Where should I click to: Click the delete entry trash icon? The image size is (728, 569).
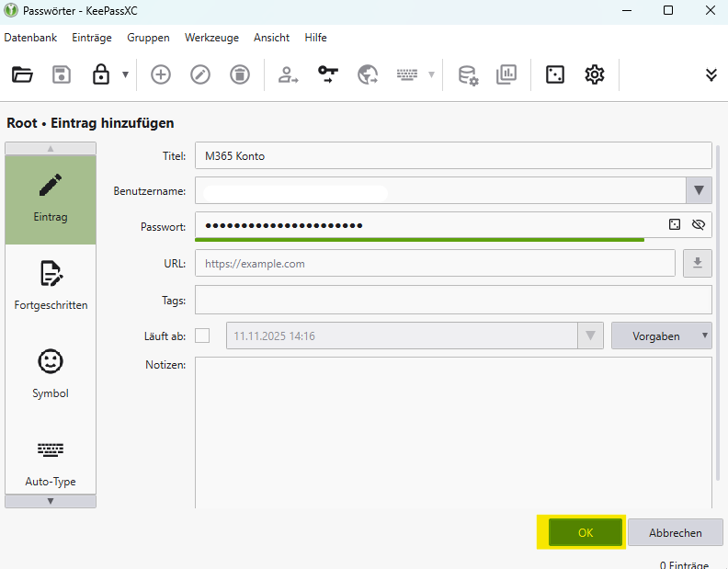click(x=240, y=74)
